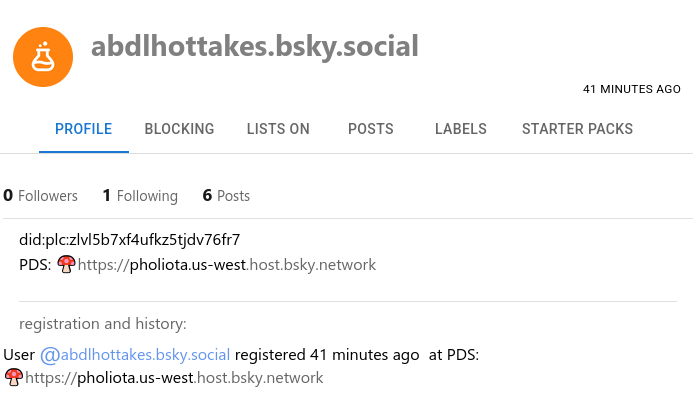Click the abdlhottakes.bsky.social profile heading
The width and height of the screenshot is (693, 418).
(x=254, y=46)
